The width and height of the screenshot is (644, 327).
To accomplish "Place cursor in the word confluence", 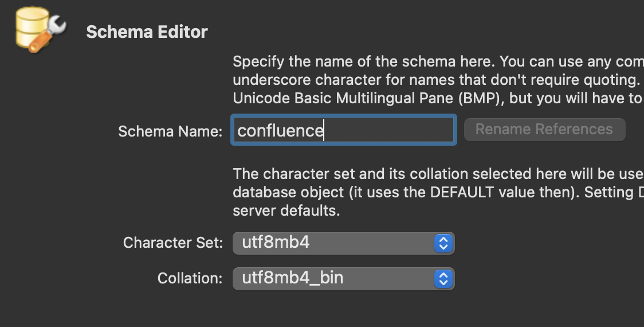I will point(281,130).
